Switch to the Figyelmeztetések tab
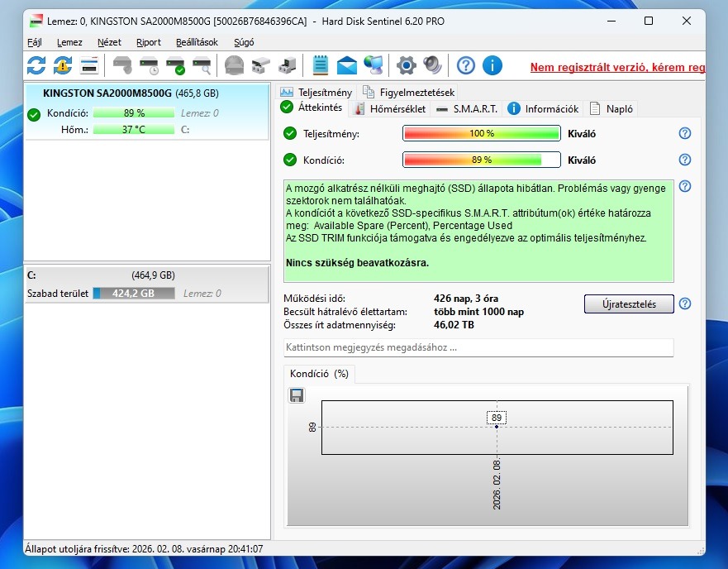This screenshot has width=728, height=569. coord(408,92)
